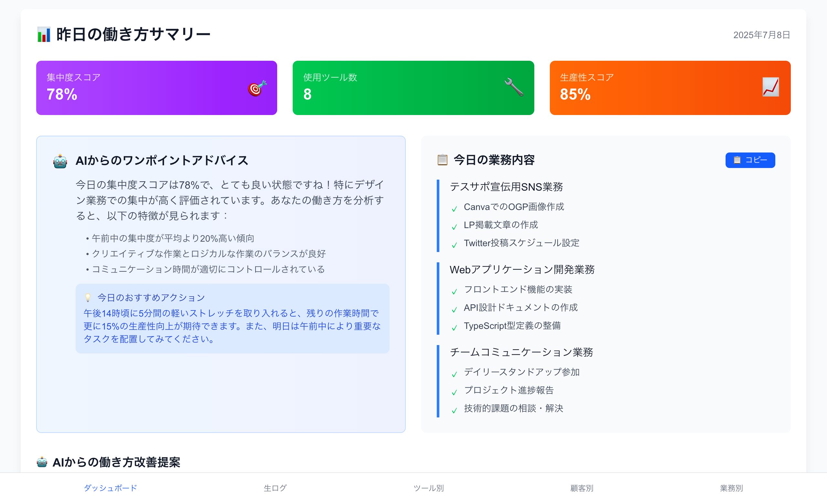This screenshot has width=827, height=504.
Task: Click the robot icon next to AIからのワンポイントアドバイス
Action: 60,161
